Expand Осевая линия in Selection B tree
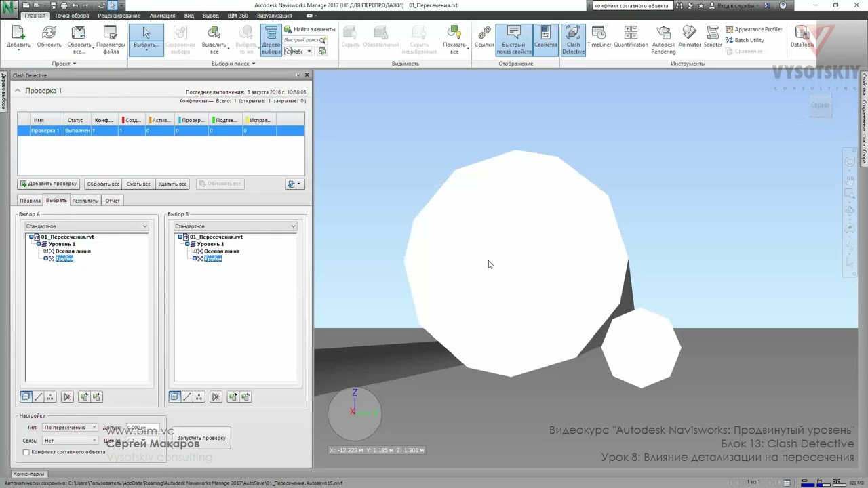This screenshot has height=488, width=868. 195,251
